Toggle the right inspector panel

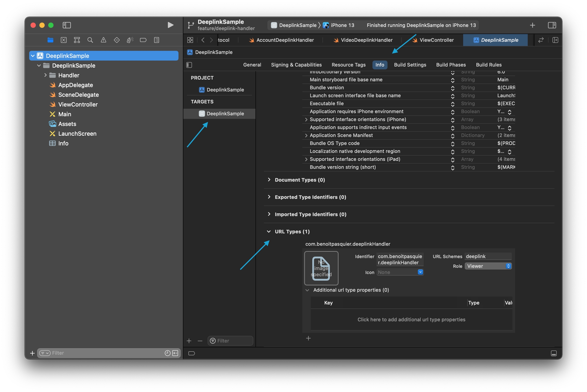pyautogui.click(x=552, y=25)
